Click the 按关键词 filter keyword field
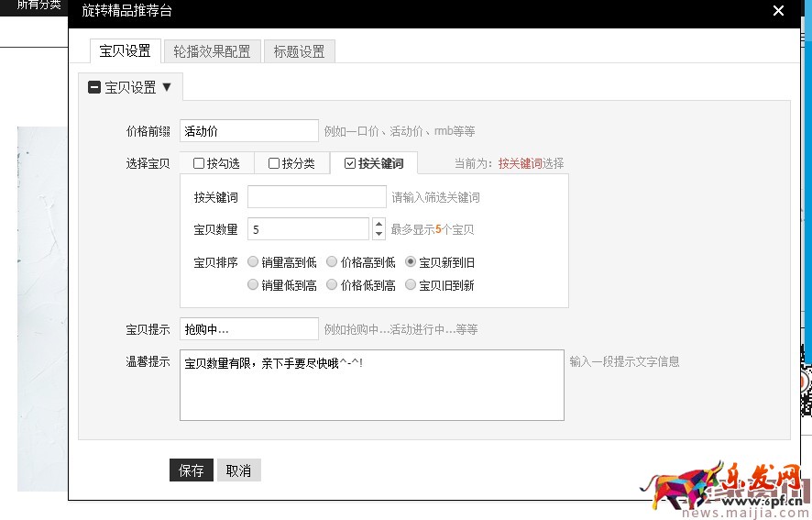Screen dimensions: 812x520 click(317, 197)
